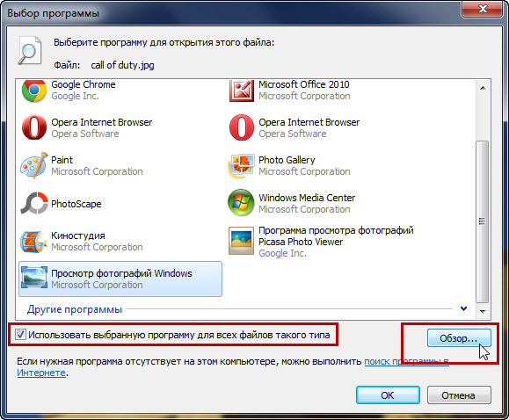Choose the left Opera Internet Browser icon
This screenshot has height=420, width=509.
pos(34,127)
